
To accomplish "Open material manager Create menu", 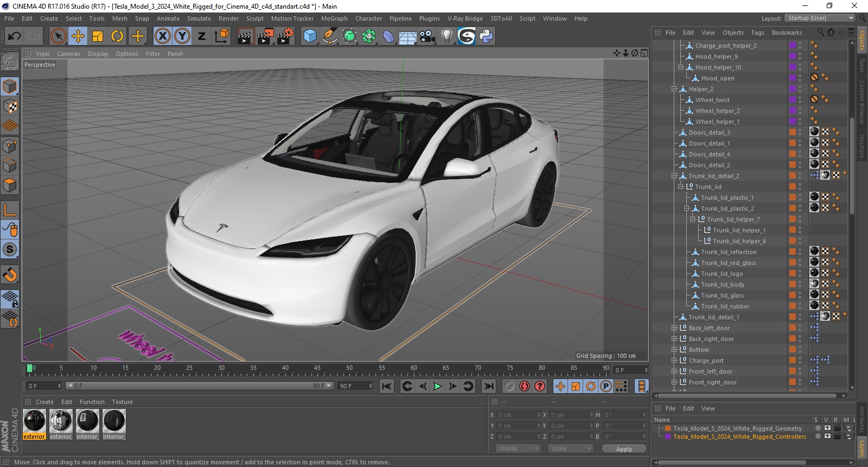I will [x=44, y=402].
